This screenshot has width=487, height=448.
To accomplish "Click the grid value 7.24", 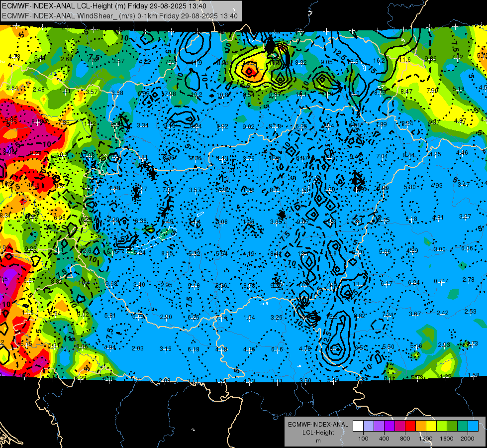I will click(x=388, y=315).
